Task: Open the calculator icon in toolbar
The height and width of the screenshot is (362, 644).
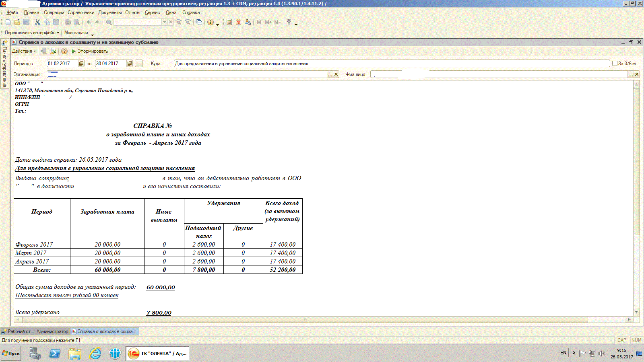Action: coord(229,22)
